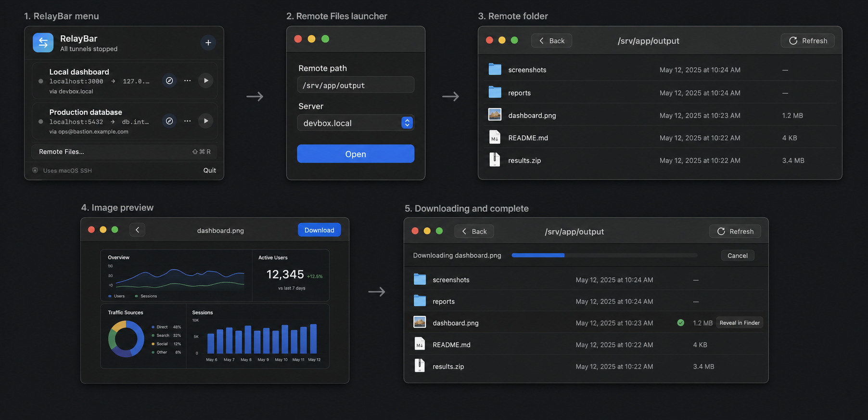Click the All tunnels stopped status text
The image size is (868, 420).
coord(89,49)
